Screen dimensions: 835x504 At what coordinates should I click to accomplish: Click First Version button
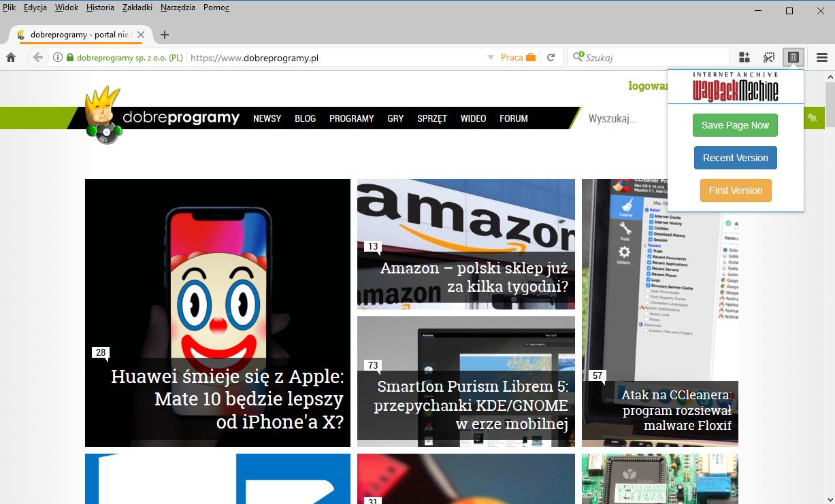(x=735, y=190)
